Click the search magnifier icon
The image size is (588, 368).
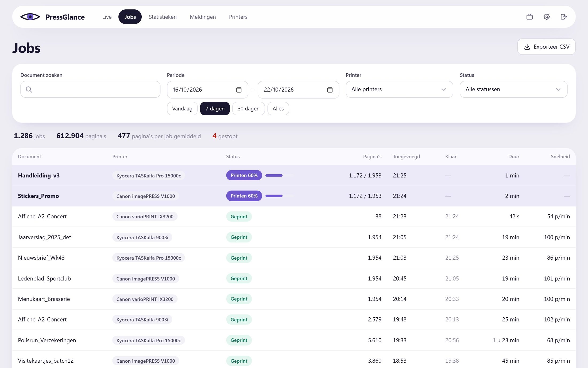coord(29,89)
